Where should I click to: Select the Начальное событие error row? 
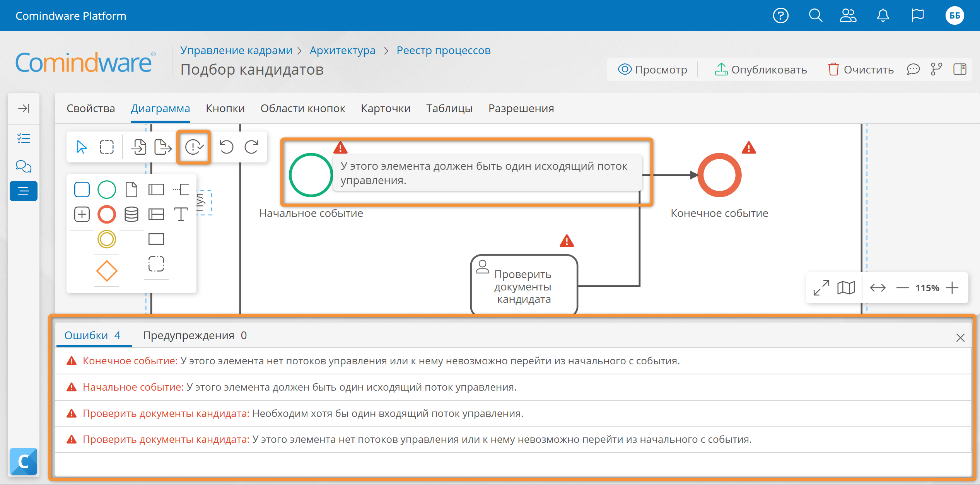click(x=513, y=388)
